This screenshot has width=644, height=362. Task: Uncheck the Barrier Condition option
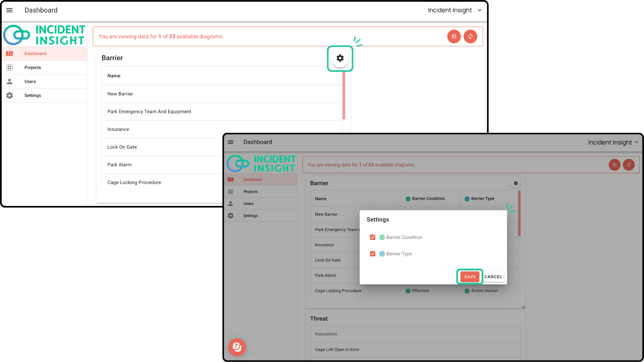[373, 237]
